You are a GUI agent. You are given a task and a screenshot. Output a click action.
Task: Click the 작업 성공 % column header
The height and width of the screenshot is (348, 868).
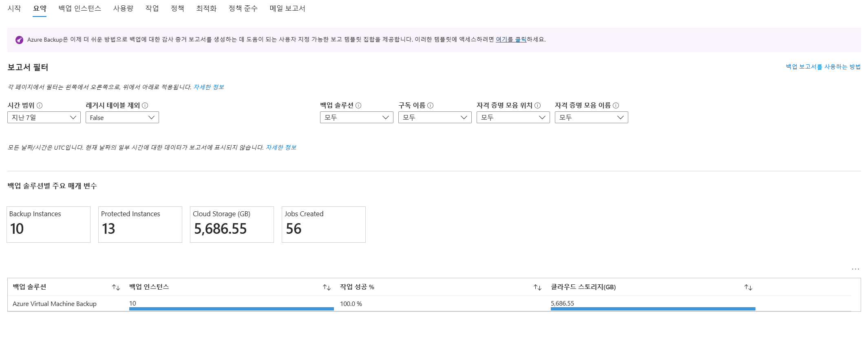[357, 287]
